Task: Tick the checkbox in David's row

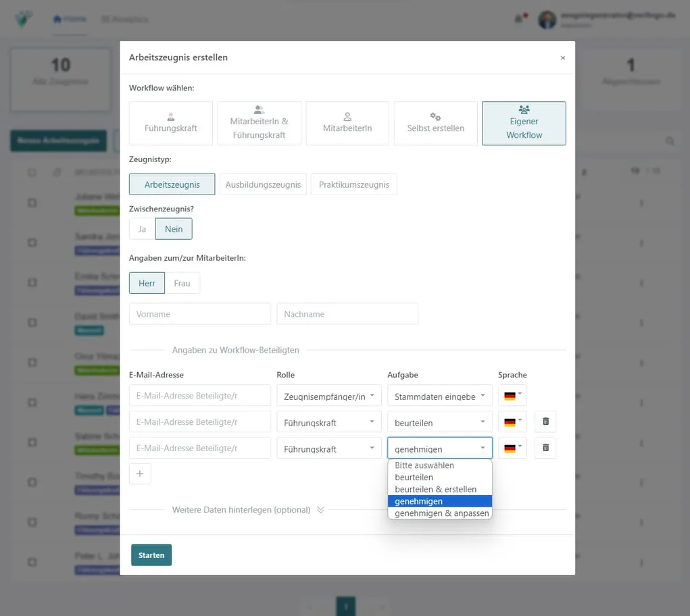Action: pyautogui.click(x=32, y=322)
